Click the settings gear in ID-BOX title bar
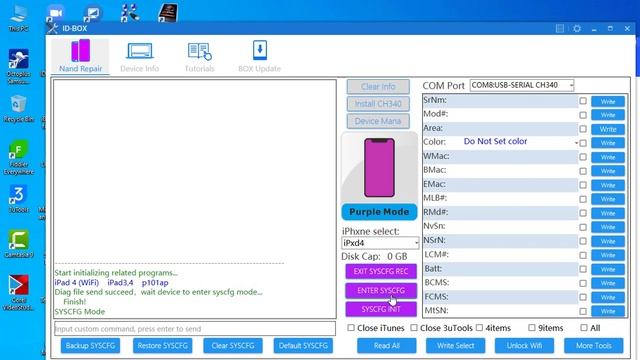Viewport: 640px width, 360px height. [x=577, y=29]
